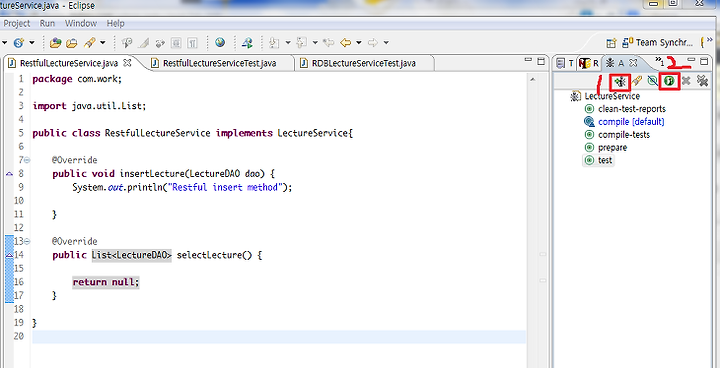
Task: Open the Run menu
Action: click(47, 23)
